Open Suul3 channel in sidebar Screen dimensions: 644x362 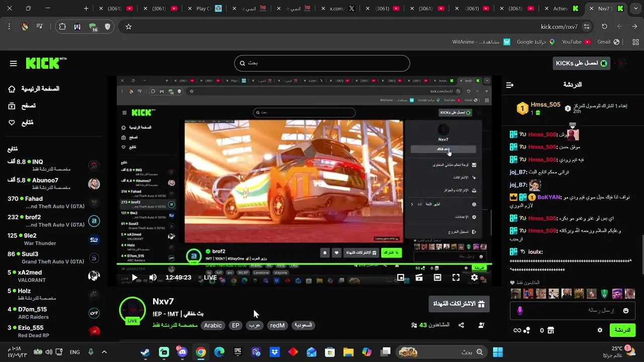click(53, 257)
